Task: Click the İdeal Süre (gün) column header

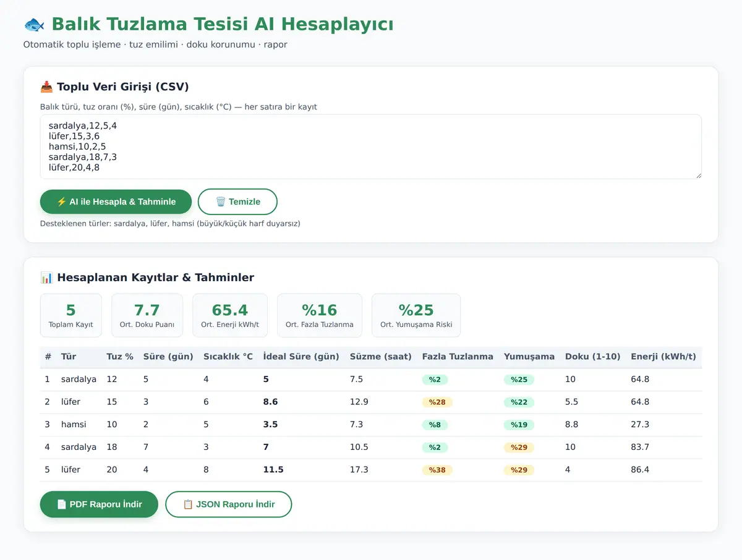Action: click(301, 357)
